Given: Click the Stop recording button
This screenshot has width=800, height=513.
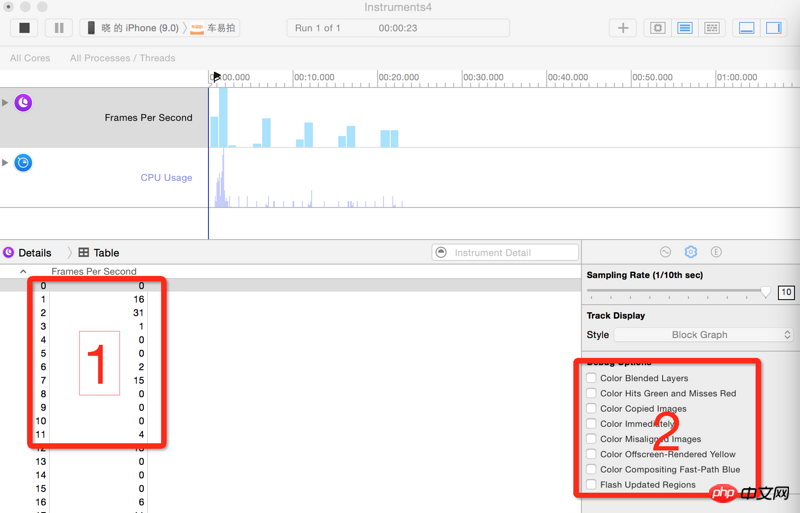Looking at the screenshot, I should (25, 28).
